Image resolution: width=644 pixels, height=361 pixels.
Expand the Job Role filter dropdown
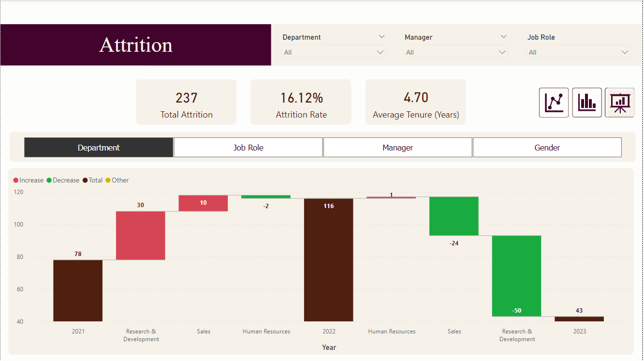tap(578, 52)
